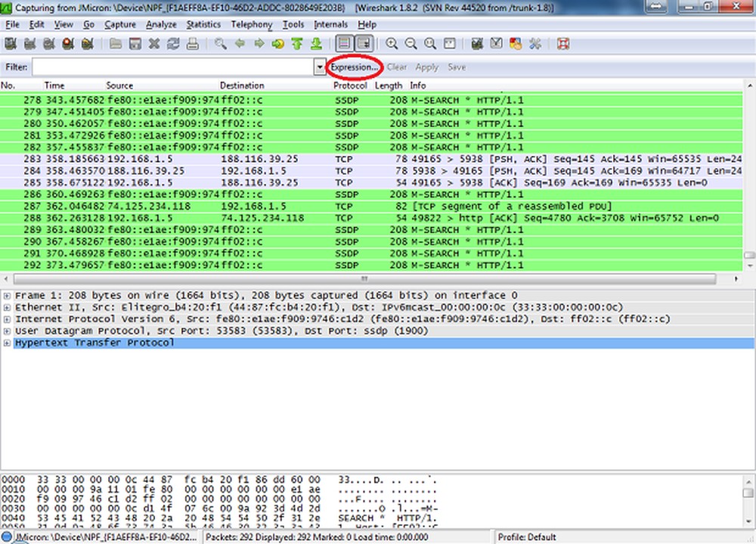The image size is (756, 544).
Task: Apply the current display filter
Action: pyautogui.click(x=427, y=67)
